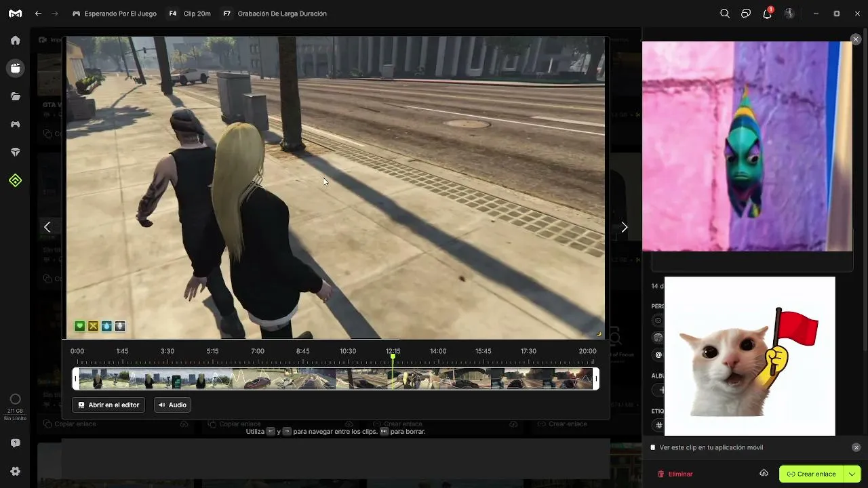868x488 pixels.
Task: Click the # tag icon in the side panel
Action: pos(658,426)
